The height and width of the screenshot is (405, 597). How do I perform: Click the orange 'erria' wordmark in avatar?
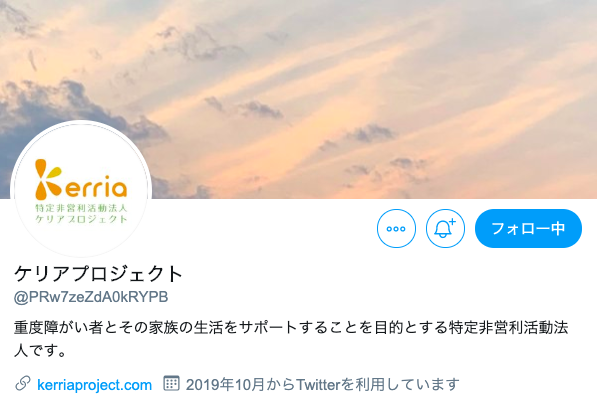coord(96,186)
